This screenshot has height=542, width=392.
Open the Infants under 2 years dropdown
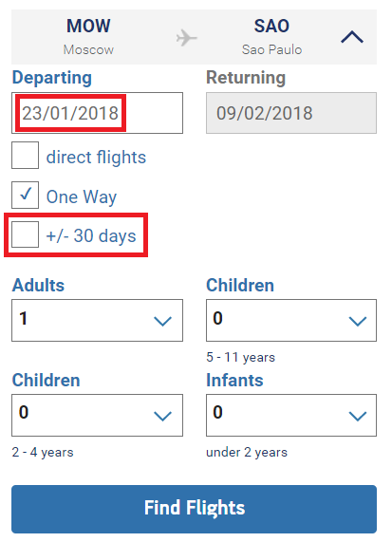pyautogui.click(x=291, y=415)
